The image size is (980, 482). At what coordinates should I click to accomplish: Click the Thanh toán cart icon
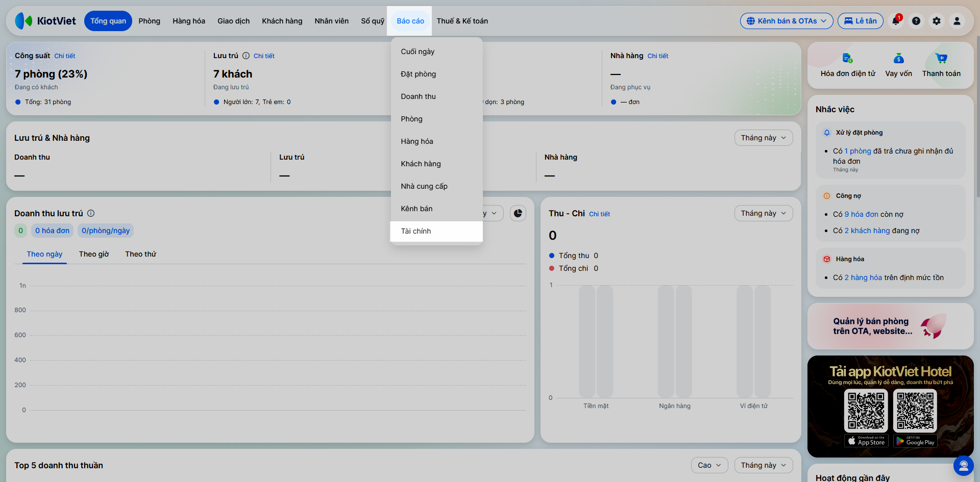941,58
